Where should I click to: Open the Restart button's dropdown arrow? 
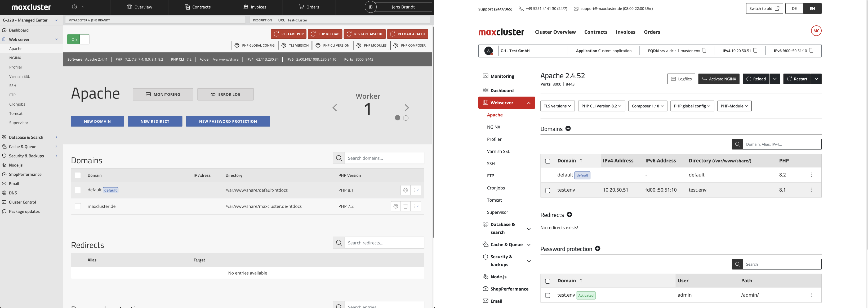point(816,79)
